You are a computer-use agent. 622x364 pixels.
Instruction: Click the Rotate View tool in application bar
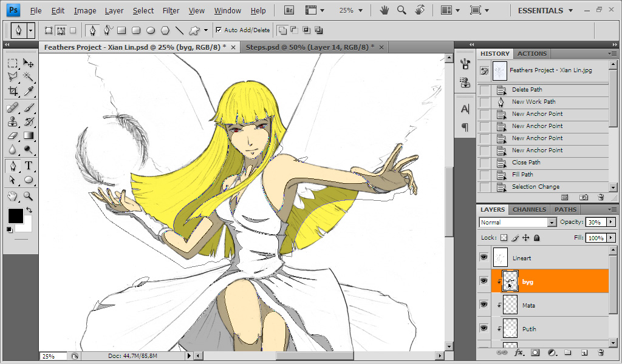pyautogui.click(x=420, y=10)
